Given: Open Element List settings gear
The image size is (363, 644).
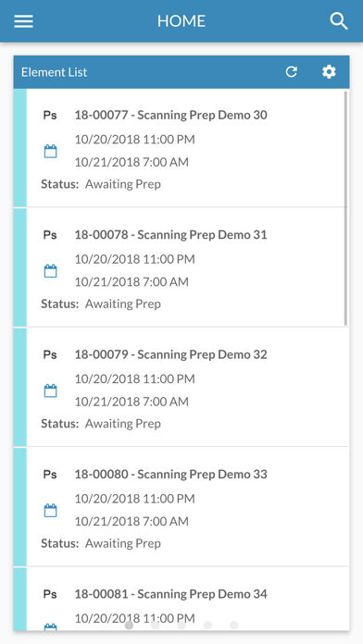Looking at the screenshot, I should (x=329, y=72).
